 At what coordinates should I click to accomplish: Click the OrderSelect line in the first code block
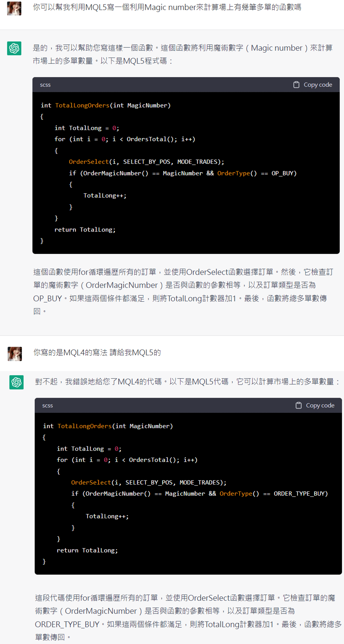(146, 162)
